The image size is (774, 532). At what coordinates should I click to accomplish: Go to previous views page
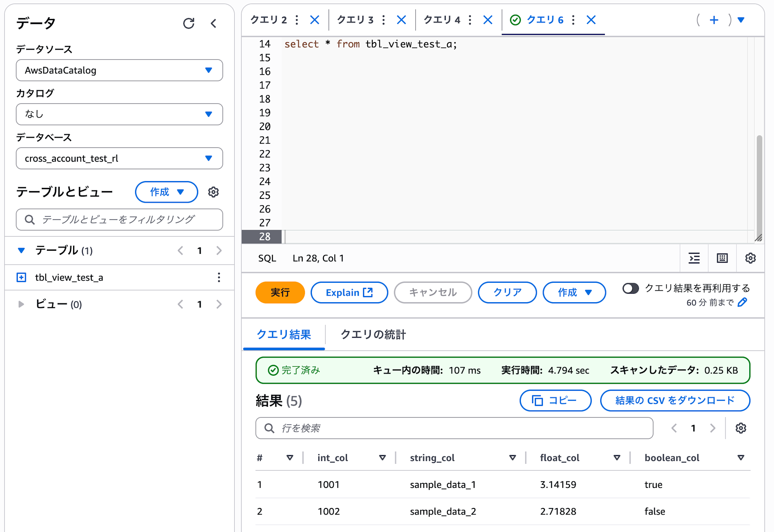[180, 304]
